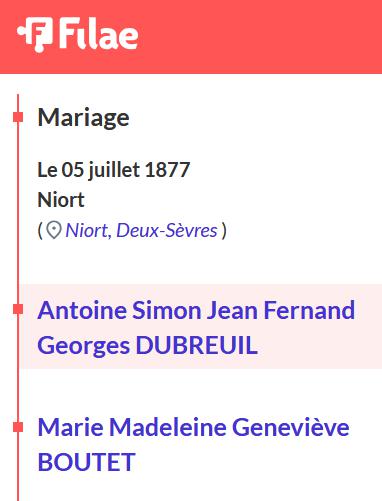Click the Deux-Sèvres department name

pos(167,230)
